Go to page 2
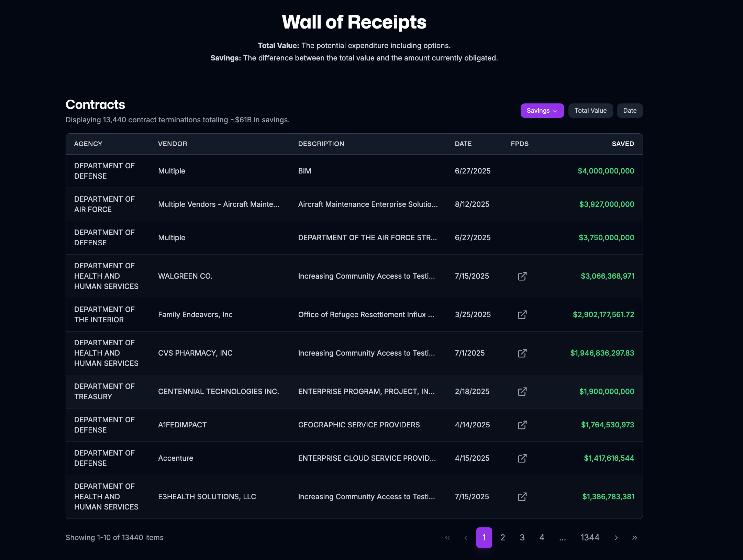Screen dimensions: 743x560 [502, 538]
